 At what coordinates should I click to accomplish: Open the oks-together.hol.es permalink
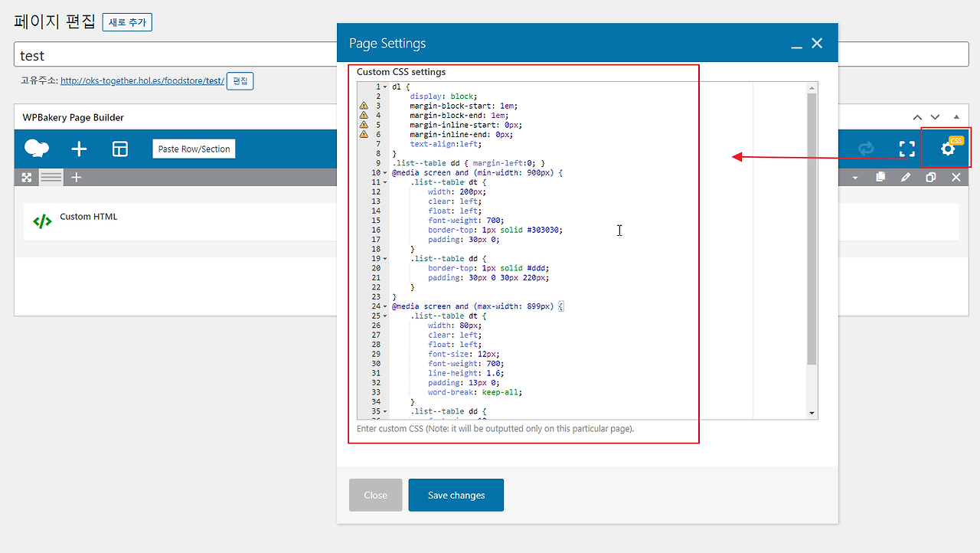[x=142, y=80]
